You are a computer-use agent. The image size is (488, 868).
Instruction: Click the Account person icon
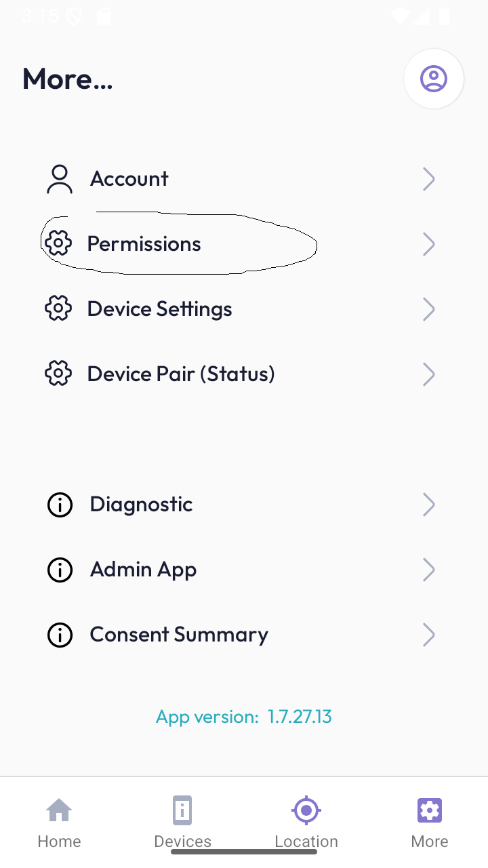pyautogui.click(x=60, y=179)
